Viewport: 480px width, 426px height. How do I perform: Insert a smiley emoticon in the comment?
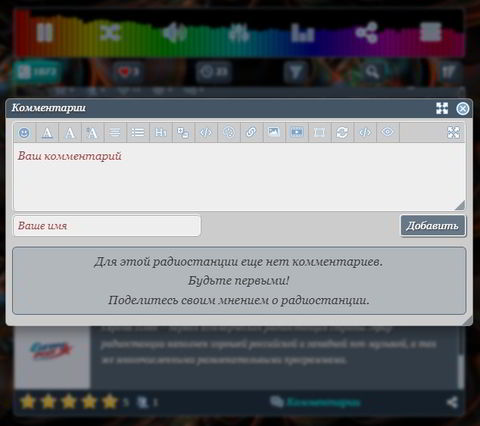click(24, 133)
